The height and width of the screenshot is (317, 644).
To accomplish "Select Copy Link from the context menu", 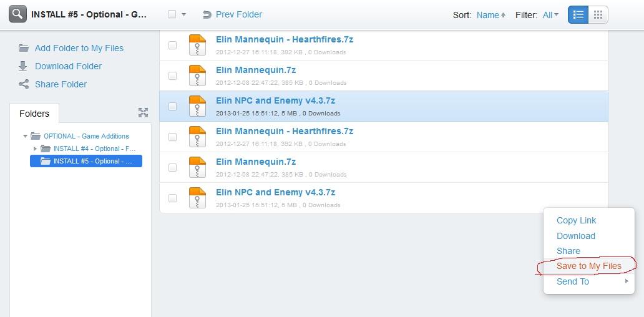I will 576,220.
